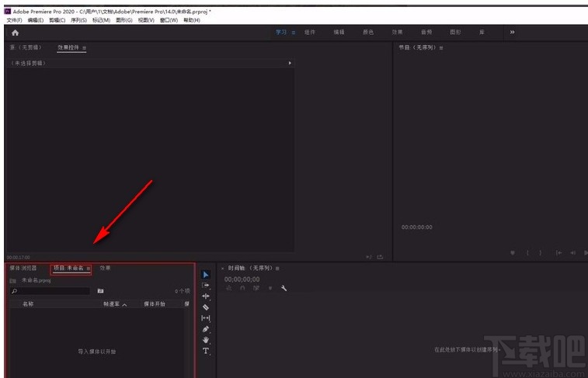The height and width of the screenshot is (378, 588).
Task: Switch to the 组件 workspace
Action: coord(310,33)
